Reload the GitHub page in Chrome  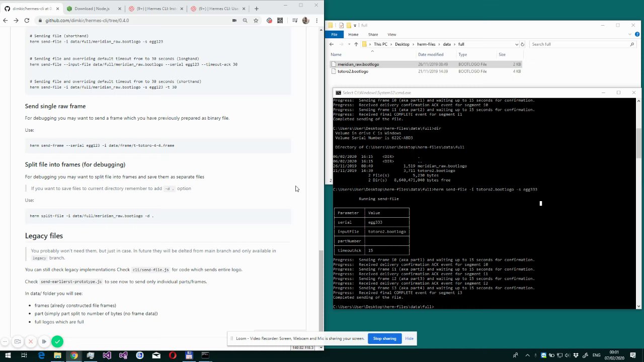click(x=27, y=20)
